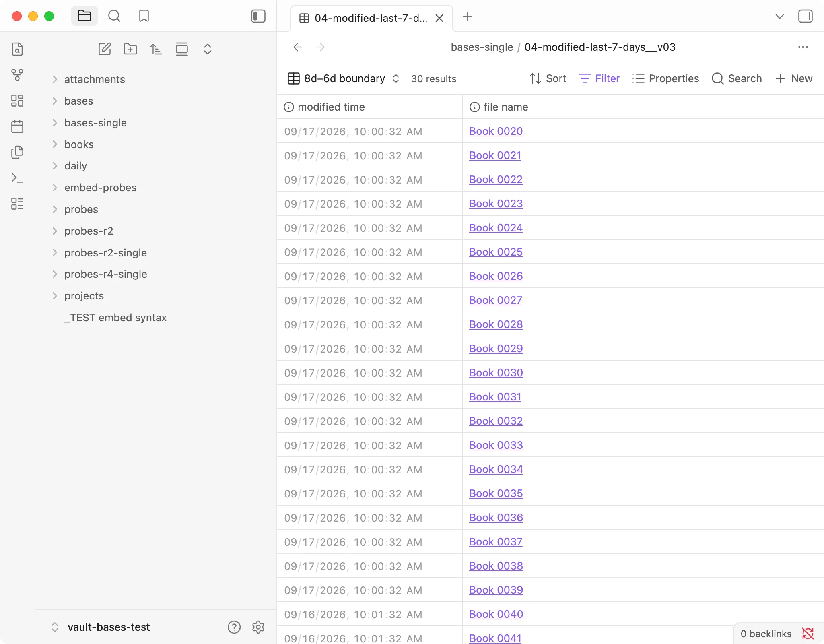Viewport: 824px width, 644px height.
Task: Open the Sort menu
Action: [x=548, y=78]
